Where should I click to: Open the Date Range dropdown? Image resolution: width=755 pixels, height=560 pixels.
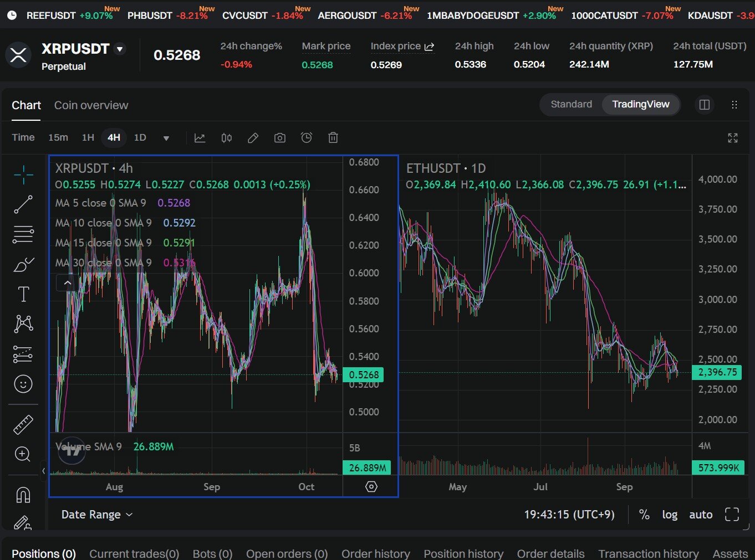click(x=97, y=515)
